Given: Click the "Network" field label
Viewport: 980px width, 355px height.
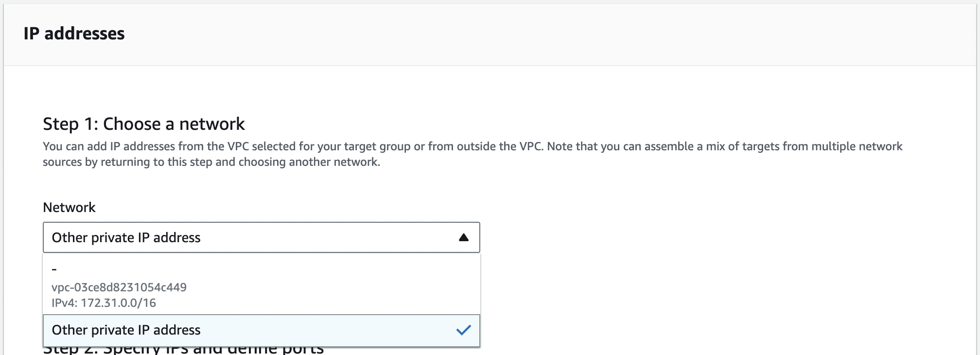Looking at the screenshot, I should click(69, 208).
